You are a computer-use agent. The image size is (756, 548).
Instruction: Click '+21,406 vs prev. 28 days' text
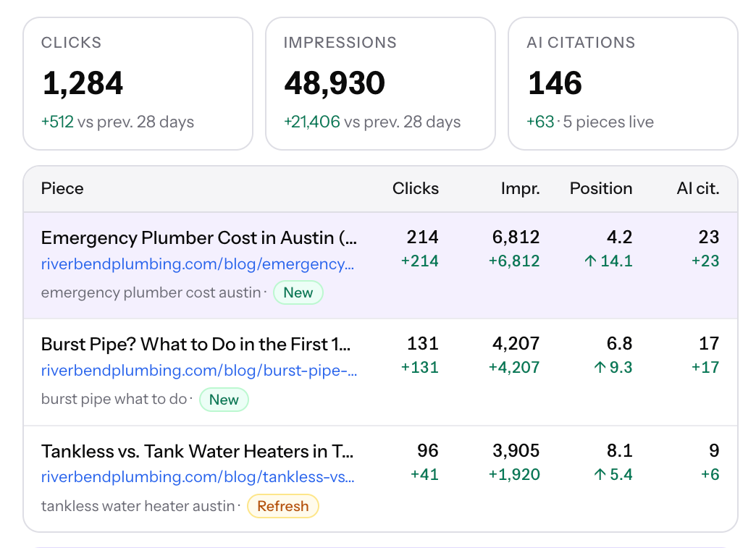coord(372,122)
